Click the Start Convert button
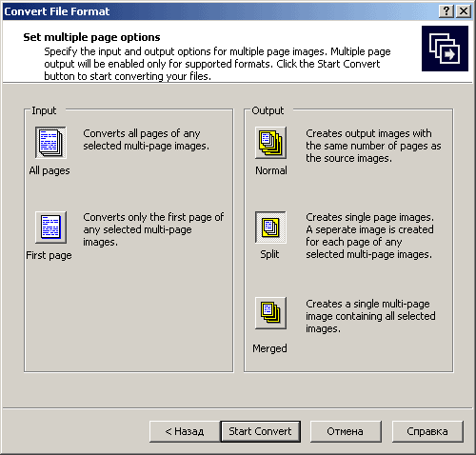The width and height of the screenshot is (476, 455). coord(261,431)
